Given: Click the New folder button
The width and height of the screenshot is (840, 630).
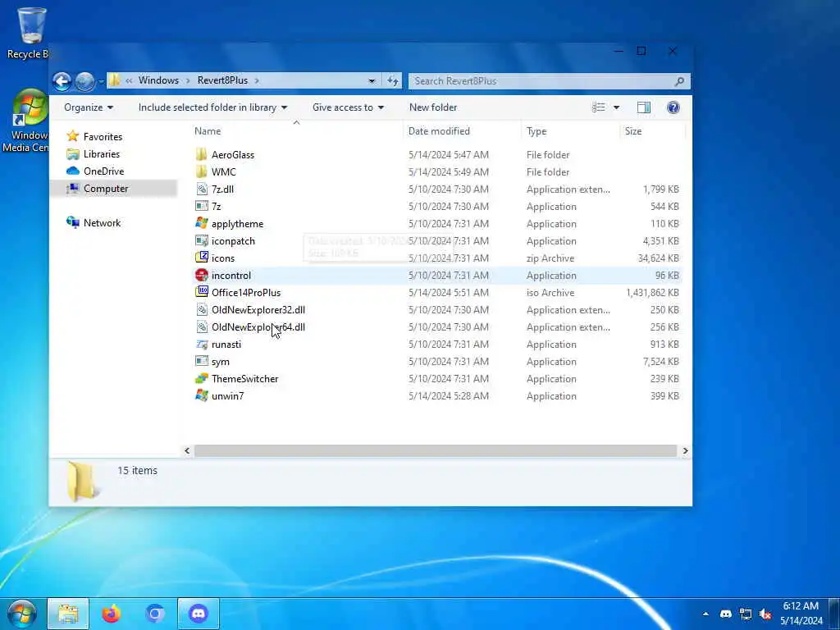Looking at the screenshot, I should (x=433, y=107).
